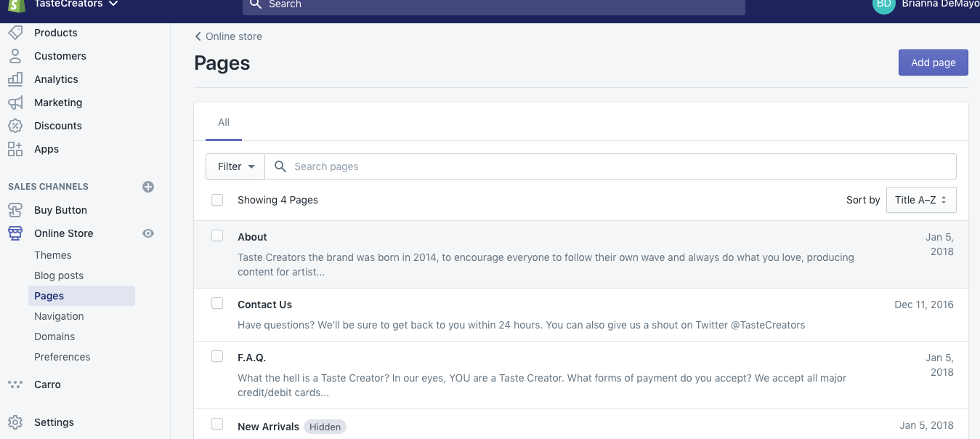Check the F.A.Q. page checkbox
Image resolution: width=980 pixels, height=439 pixels.
point(217,356)
